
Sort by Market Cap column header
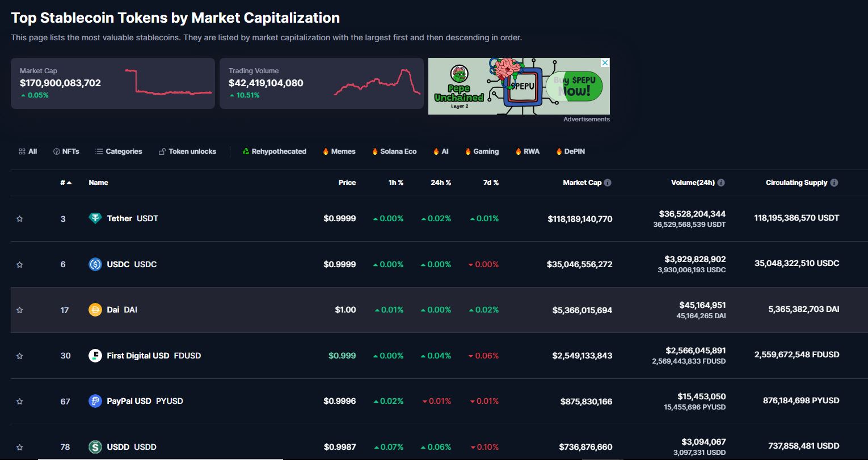coord(582,183)
